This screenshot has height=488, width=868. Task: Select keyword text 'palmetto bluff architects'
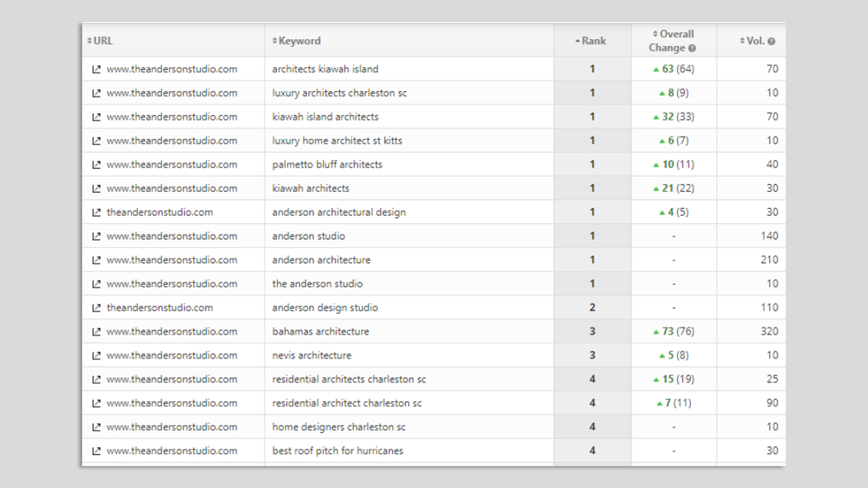pyautogui.click(x=328, y=164)
